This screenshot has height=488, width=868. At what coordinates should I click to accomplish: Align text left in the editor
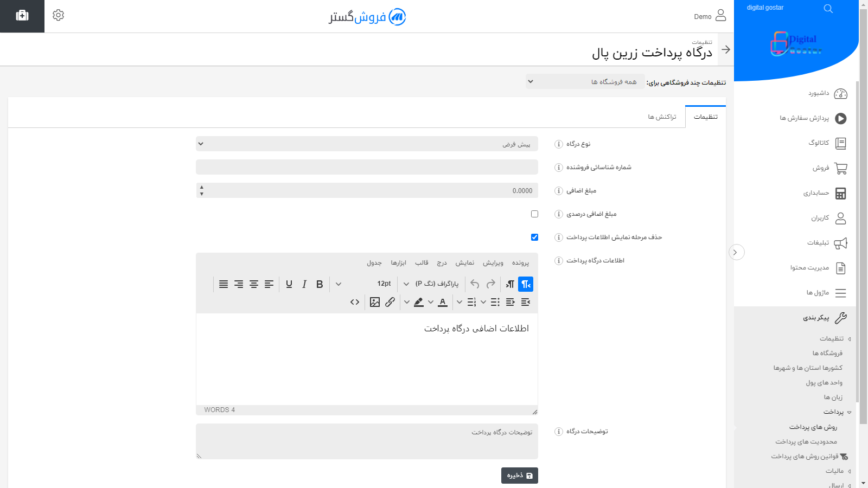[x=269, y=284]
